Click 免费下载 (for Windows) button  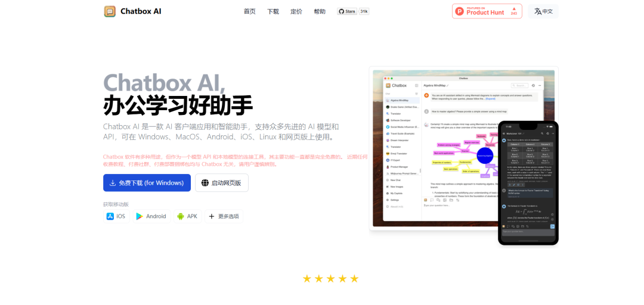[147, 183]
